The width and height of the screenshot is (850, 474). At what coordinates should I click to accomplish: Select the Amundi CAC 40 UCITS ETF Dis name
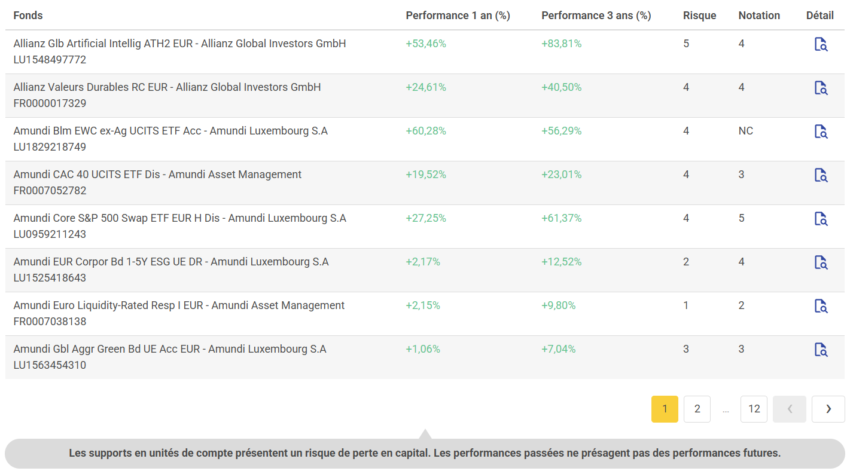157,175
